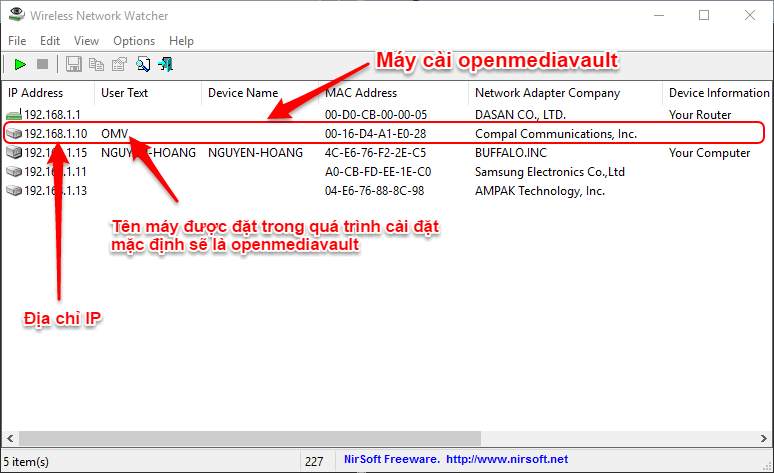
Task: Select the IP address 192.168.1.1
Action: click(52, 115)
